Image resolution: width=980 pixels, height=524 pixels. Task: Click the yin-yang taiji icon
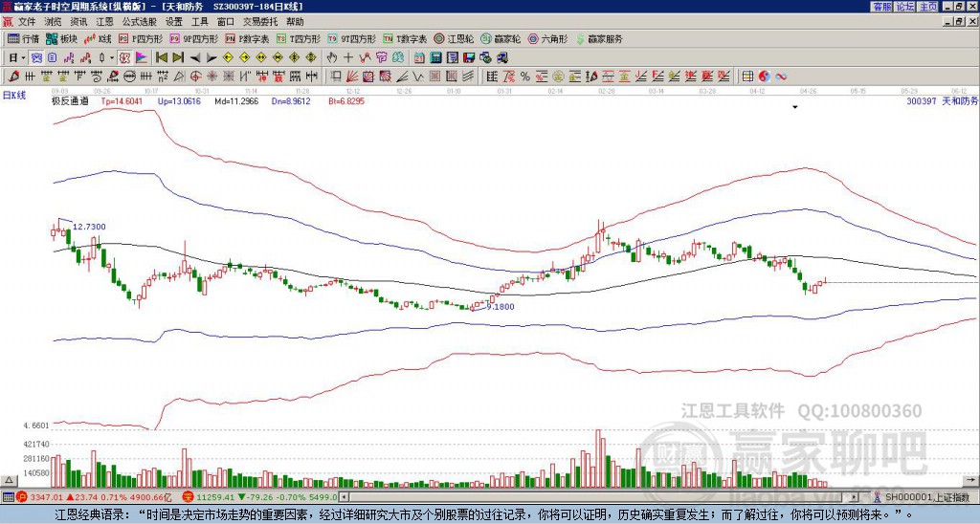coord(764,76)
